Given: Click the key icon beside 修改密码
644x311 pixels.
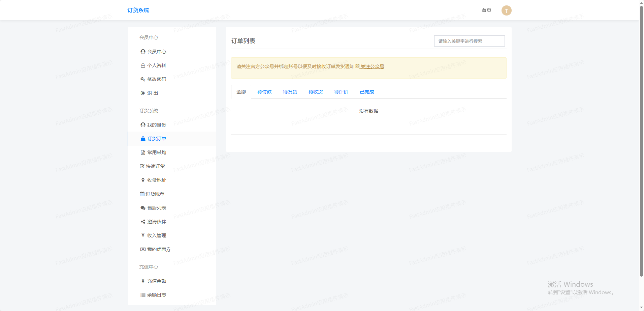Looking at the screenshot, I should (143, 79).
